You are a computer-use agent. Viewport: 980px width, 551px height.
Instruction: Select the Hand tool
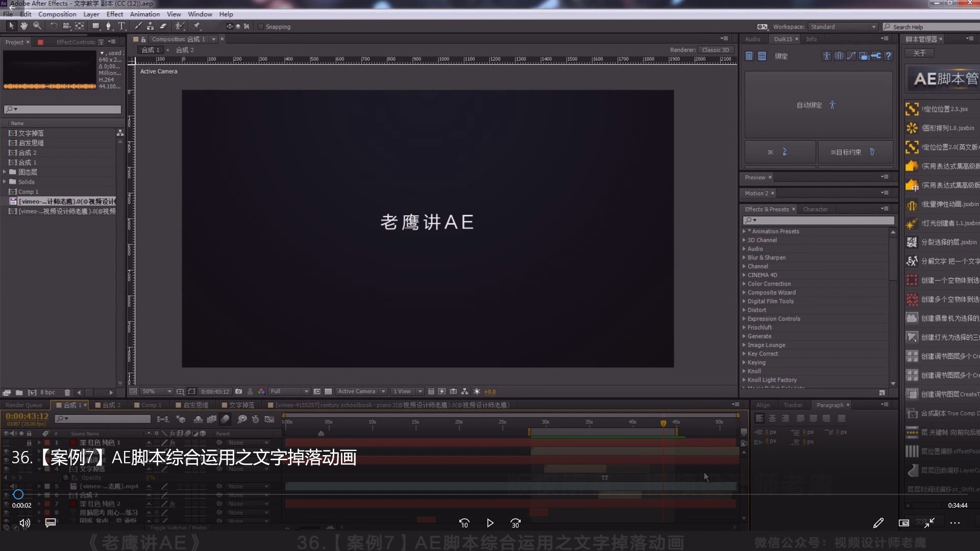coord(24,26)
